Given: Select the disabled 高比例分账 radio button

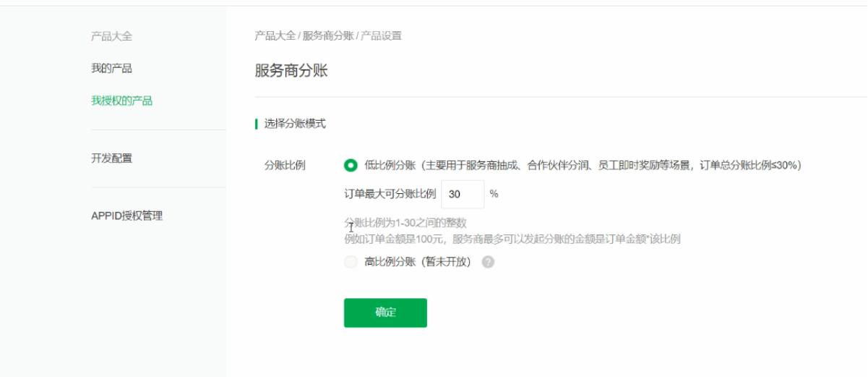Looking at the screenshot, I should pyautogui.click(x=351, y=262).
